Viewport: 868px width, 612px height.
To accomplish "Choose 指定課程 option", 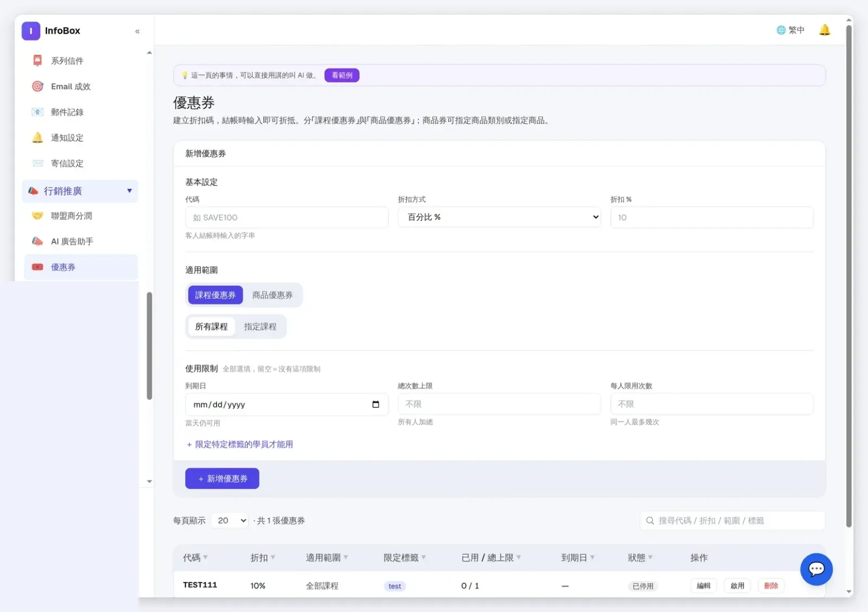I will click(260, 327).
